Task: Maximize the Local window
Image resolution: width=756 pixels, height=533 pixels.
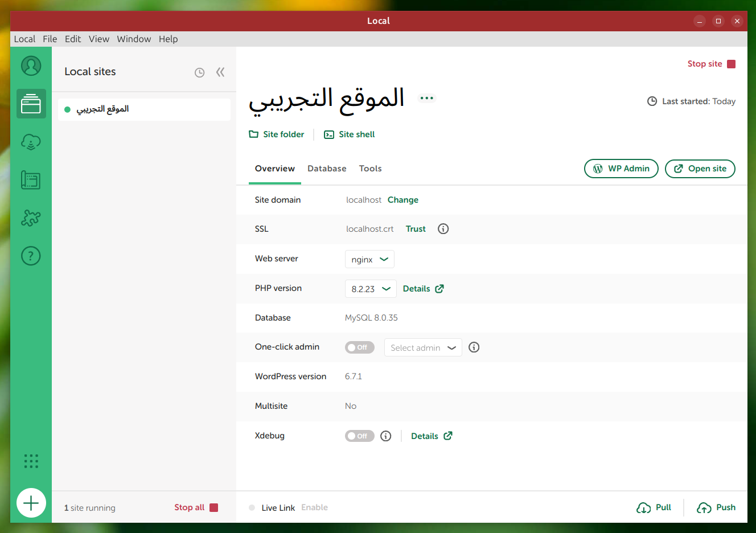Action: pos(718,21)
